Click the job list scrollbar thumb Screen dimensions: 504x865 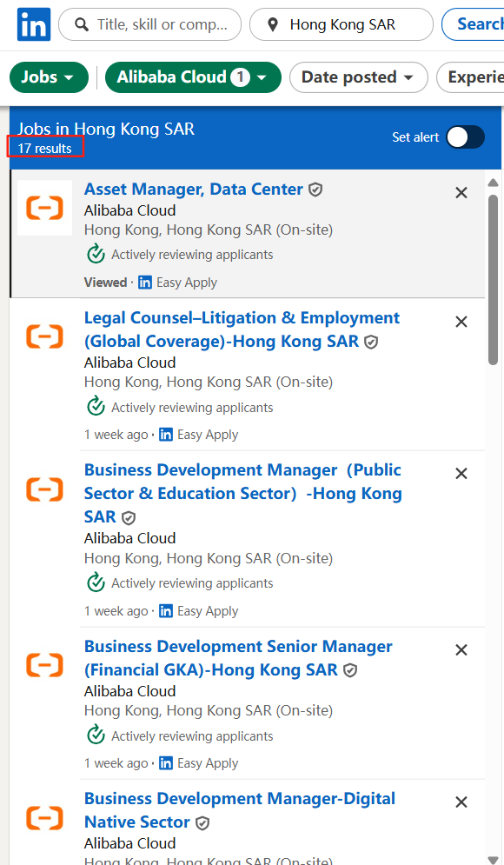[493, 279]
